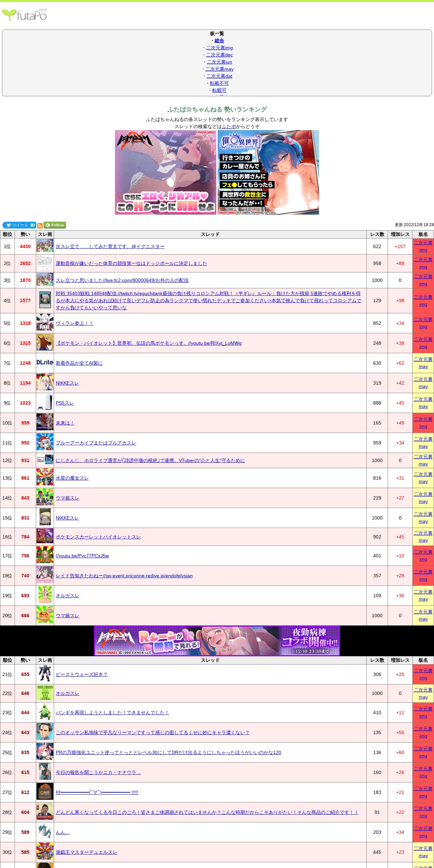Viewport: 434px width, 868px height.
Task: Open the ヴィラン参上！！ thread
Action: click(x=74, y=323)
